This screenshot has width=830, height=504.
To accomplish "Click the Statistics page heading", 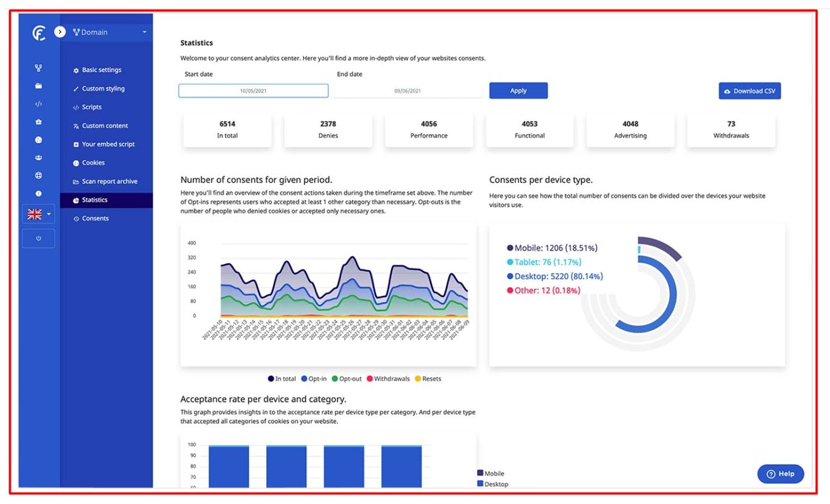I will click(197, 43).
